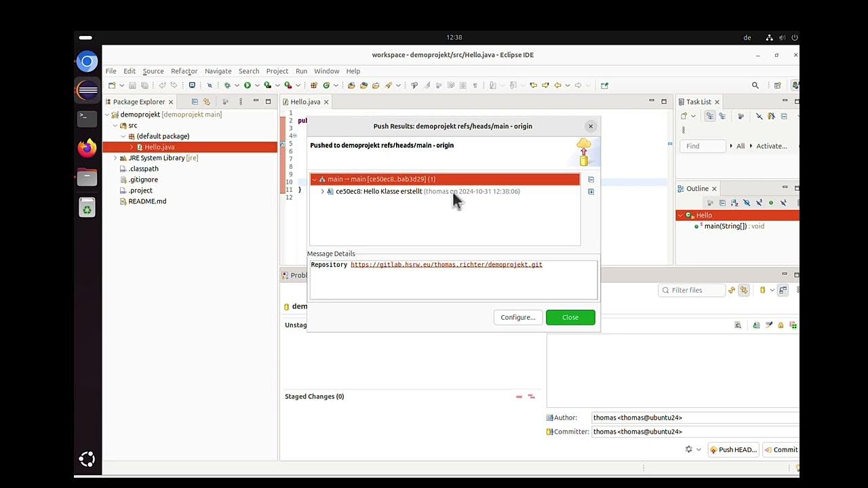Collapse the src folder node
868x488 pixels.
[115, 125]
